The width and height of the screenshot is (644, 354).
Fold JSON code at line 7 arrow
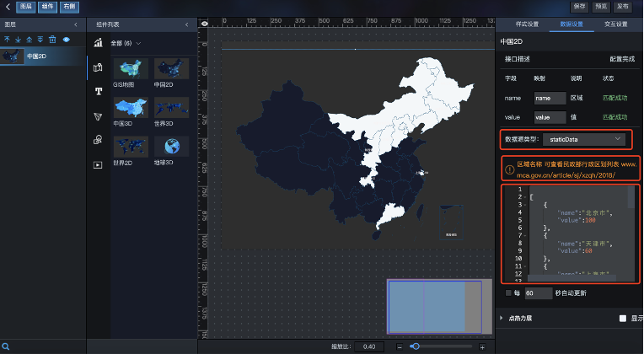(x=525, y=236)
